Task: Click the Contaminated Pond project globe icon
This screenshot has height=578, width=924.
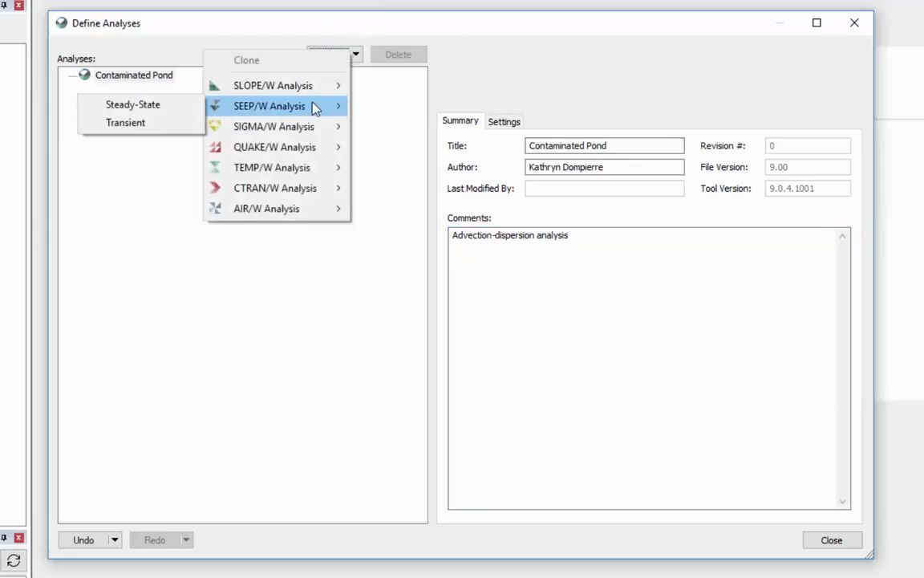Action: [x=84, y=75]
